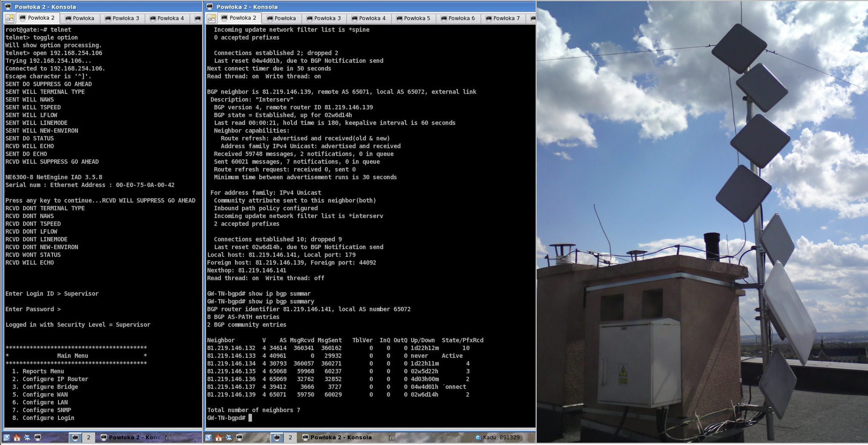Switch to Powłoka 3 tab in right Konsola
Screen dimensions: 868x445
323,18
